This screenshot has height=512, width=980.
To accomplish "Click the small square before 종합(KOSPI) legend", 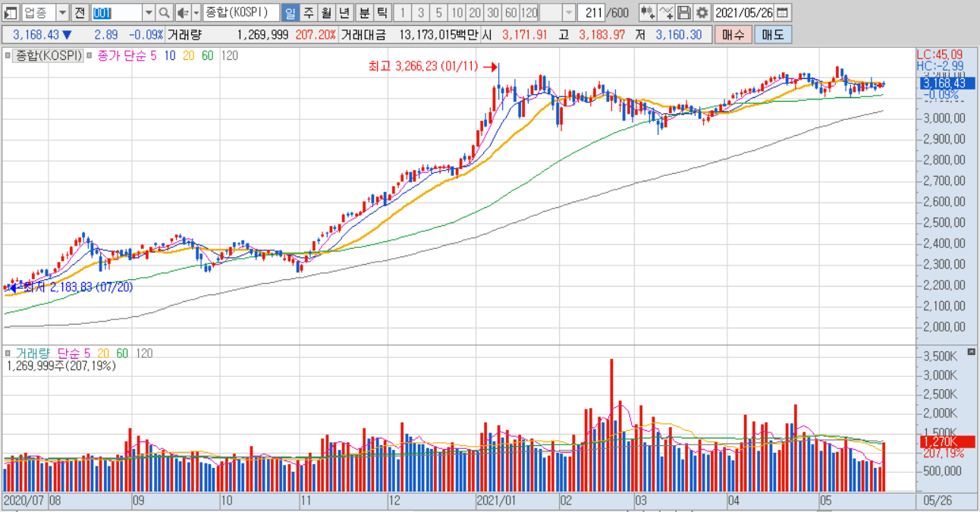I will pyautogui.click(x=9, y=55).
